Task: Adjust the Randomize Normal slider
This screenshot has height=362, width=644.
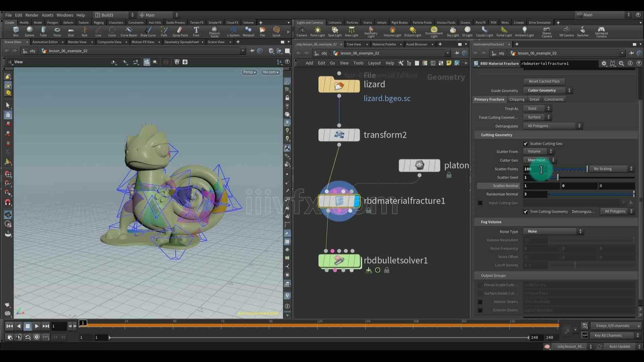Action: pos(592,194)
